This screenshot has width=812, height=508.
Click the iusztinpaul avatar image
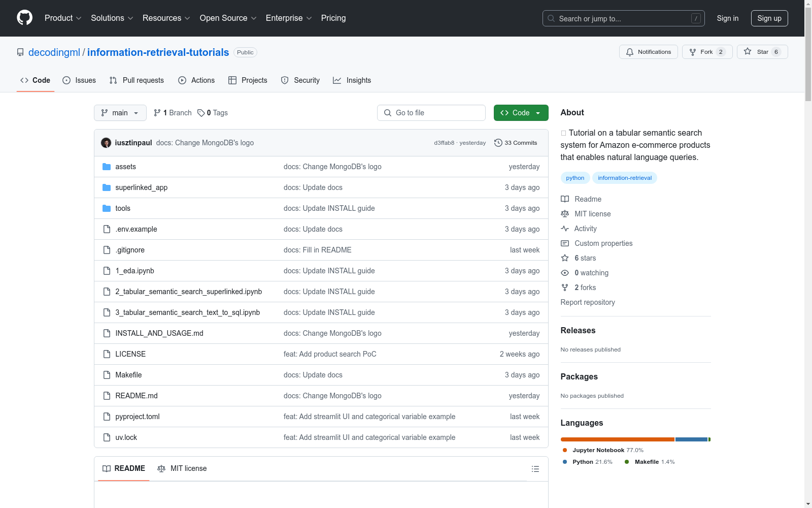(106, 143)
